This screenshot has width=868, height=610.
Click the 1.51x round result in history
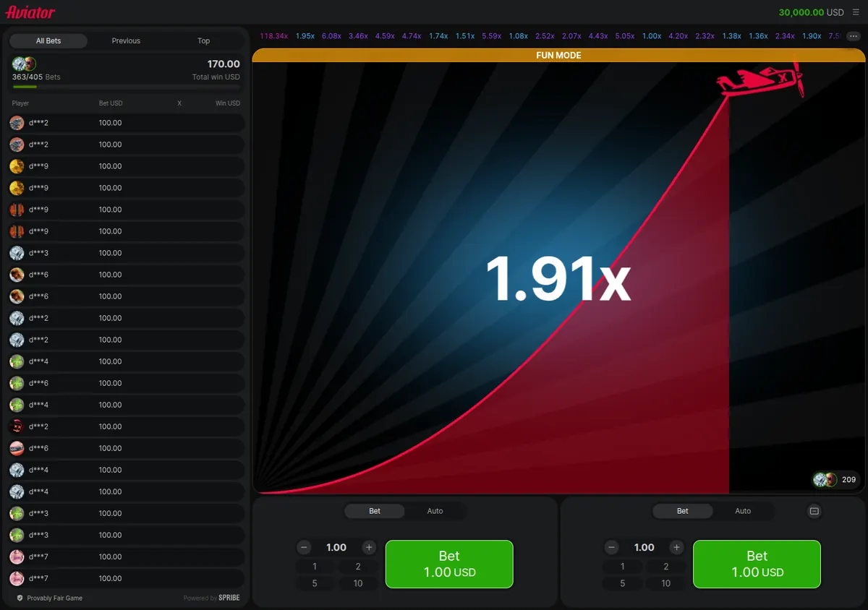pyautogui.click(x=465, y=35)
